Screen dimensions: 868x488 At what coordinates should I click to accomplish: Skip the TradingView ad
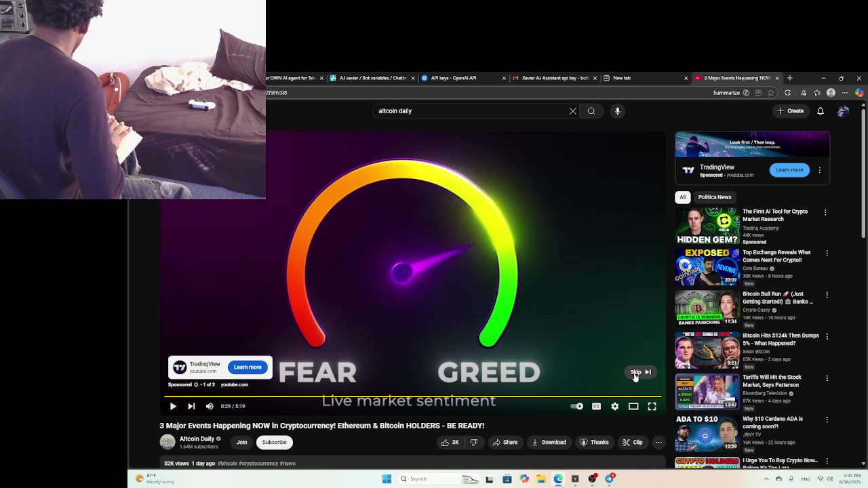640,371
